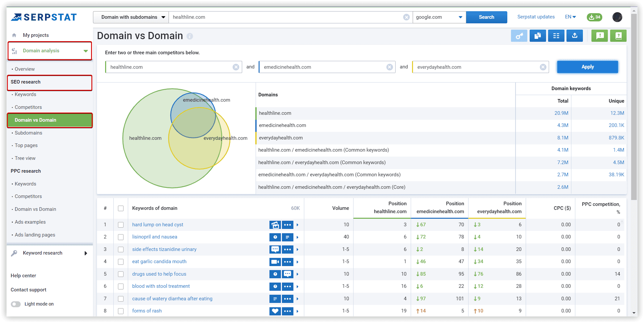Screen dimensions: 644x323
Task: Check the box for lisinopril and nausea
Action: (121, 237)
